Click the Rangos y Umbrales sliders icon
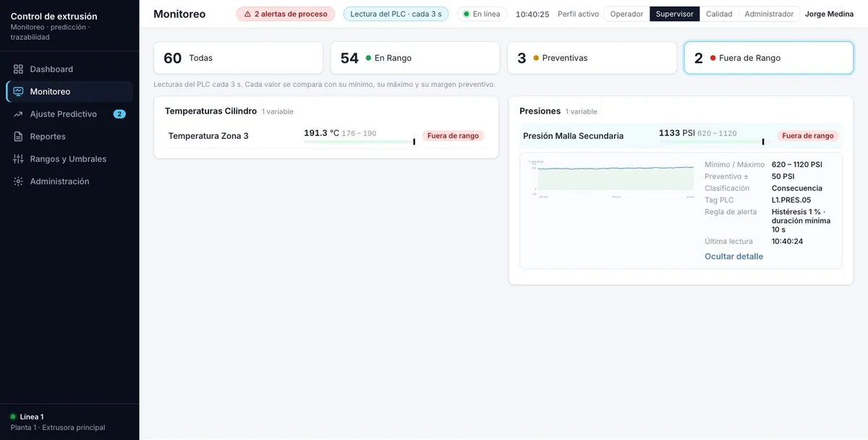 point(18,159)
